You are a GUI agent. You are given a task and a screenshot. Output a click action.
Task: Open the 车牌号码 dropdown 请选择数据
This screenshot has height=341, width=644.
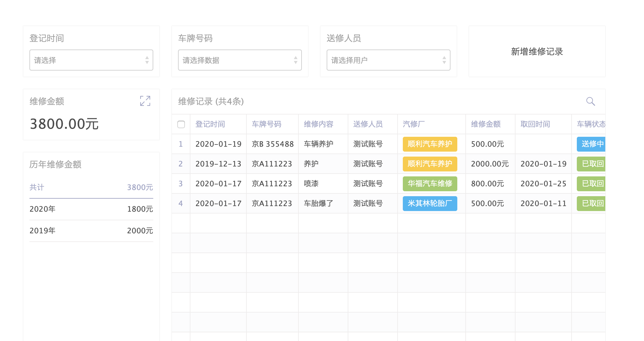pos(240,60)
